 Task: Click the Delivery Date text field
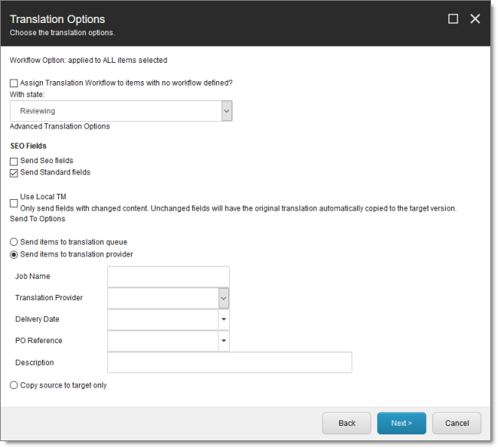[163, 319]
